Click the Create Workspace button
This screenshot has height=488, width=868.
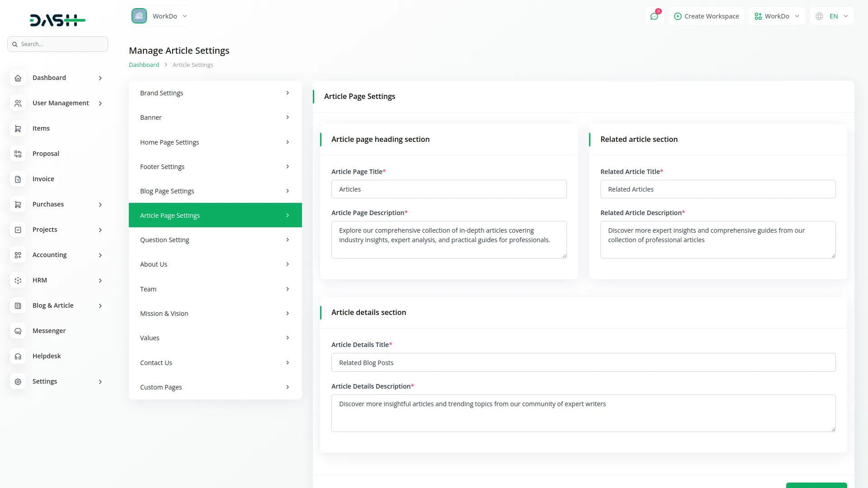coord(706,16)
